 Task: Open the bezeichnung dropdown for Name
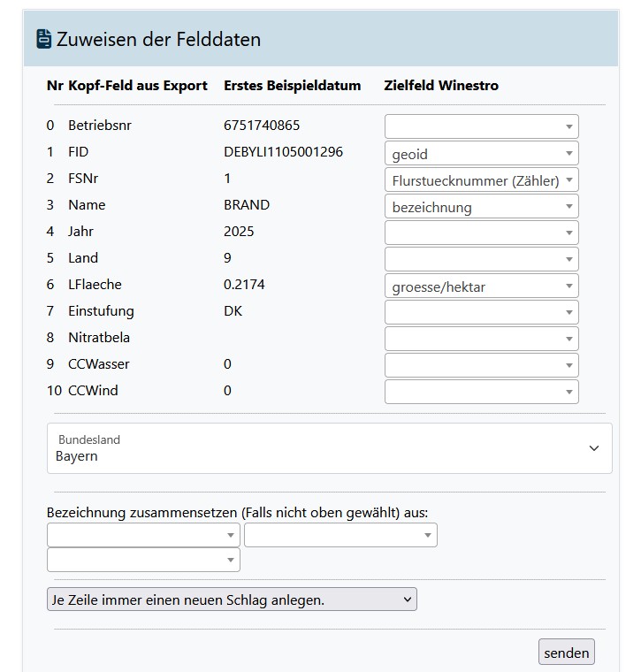click(481, 207)
